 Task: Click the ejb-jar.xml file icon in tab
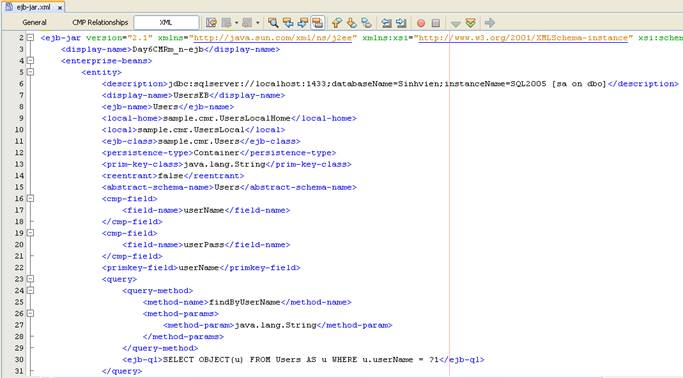pos(9,7)
